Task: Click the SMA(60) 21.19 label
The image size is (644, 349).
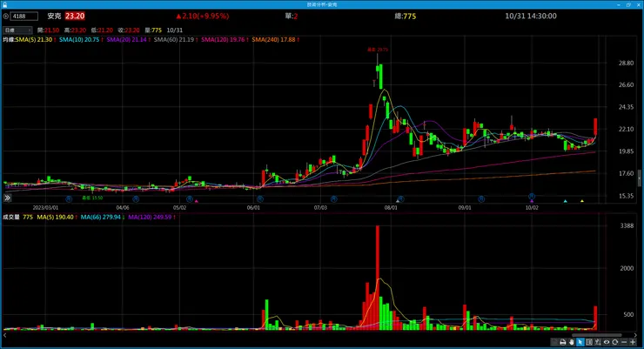Action: click(176, 40)
